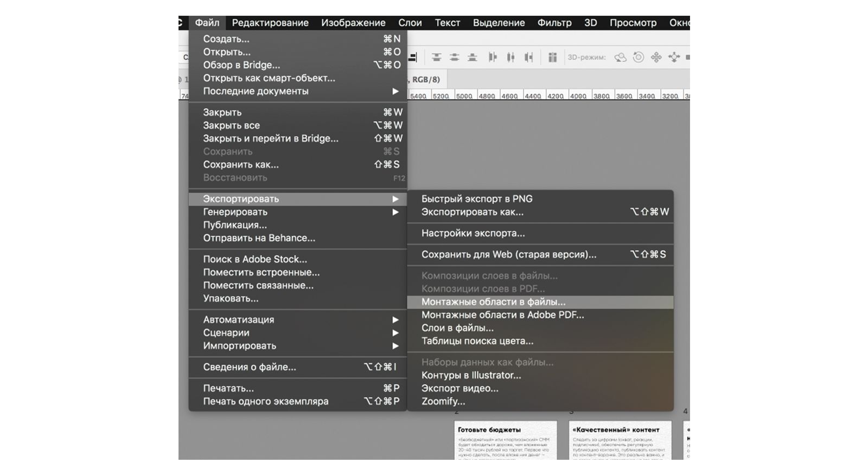Viewport: 868px width, 475px height.
Task: Select Монтажные области в файлы...
Action: (x=540, y=302)
